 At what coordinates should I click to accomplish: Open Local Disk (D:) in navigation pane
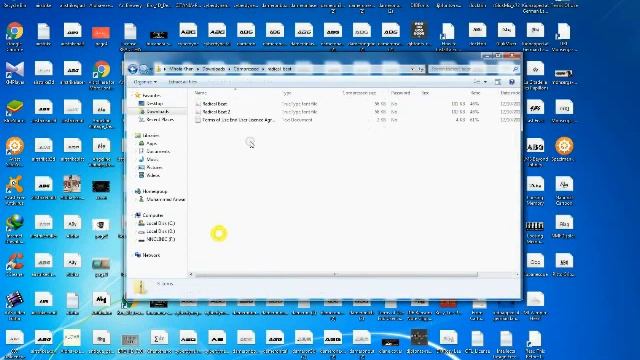pyautogui.click(x=157, y=231)
